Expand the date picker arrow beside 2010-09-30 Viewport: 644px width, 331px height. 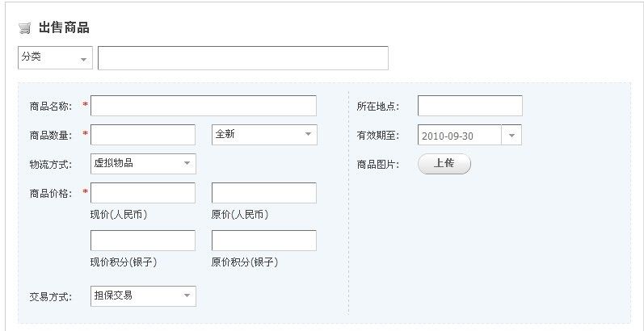511,135
